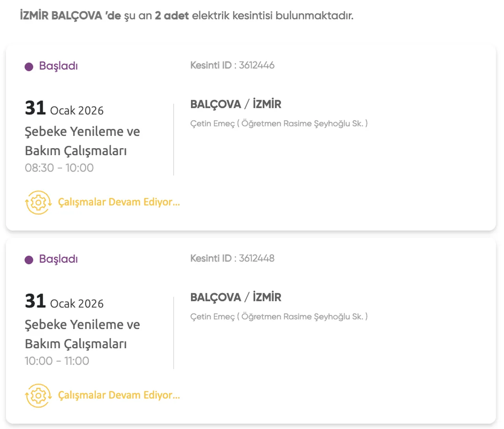The image size is (504, 429).
Task: Click the 10:00 - 11:00 time range
Action: [57, 361]
